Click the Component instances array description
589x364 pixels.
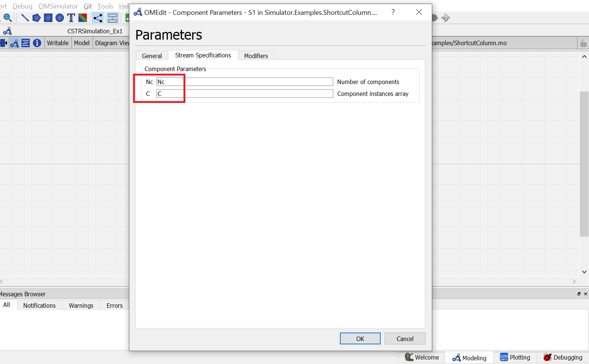[373, 94]
